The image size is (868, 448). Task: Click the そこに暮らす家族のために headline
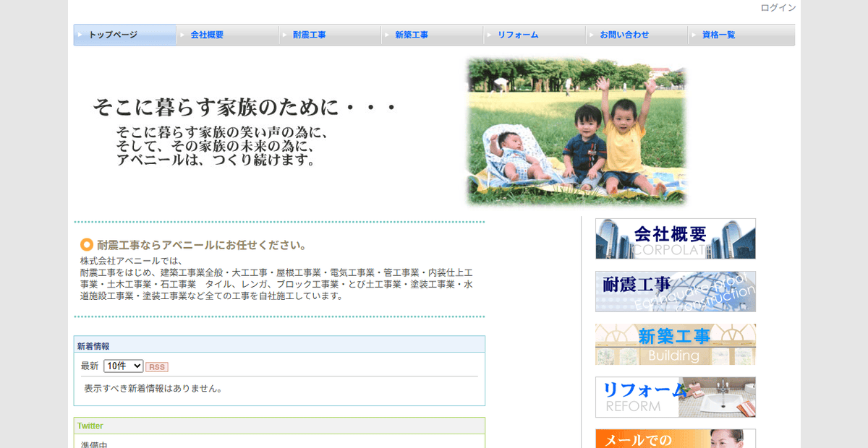(x=243, y=105)
